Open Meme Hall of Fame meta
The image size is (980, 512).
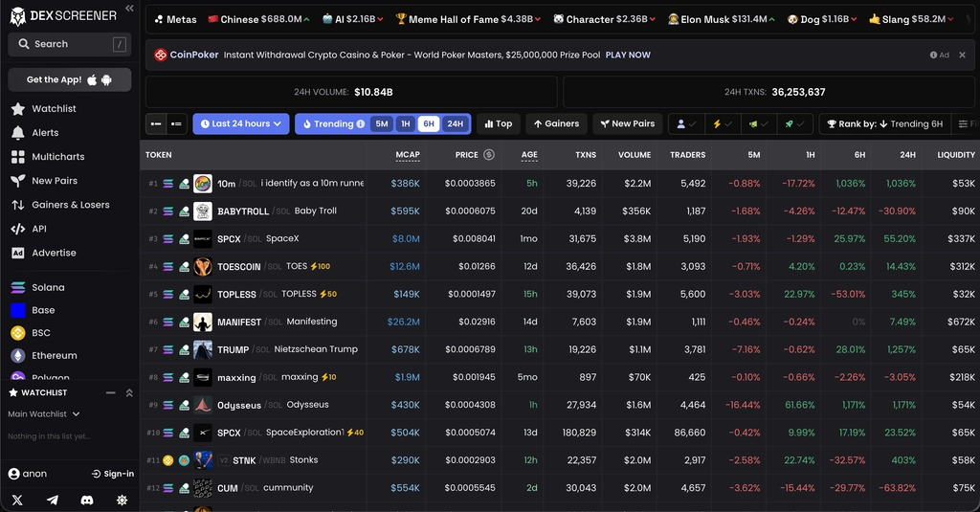tap(468, 19)
